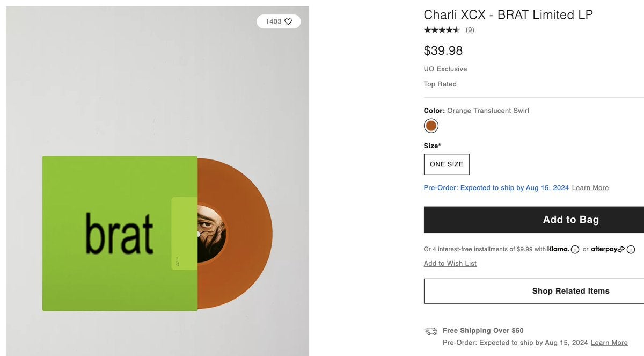Open Afterpay info circle icon
Image resolution: width=644 pixels, height=356 pixels.
(x=631, y=250)
